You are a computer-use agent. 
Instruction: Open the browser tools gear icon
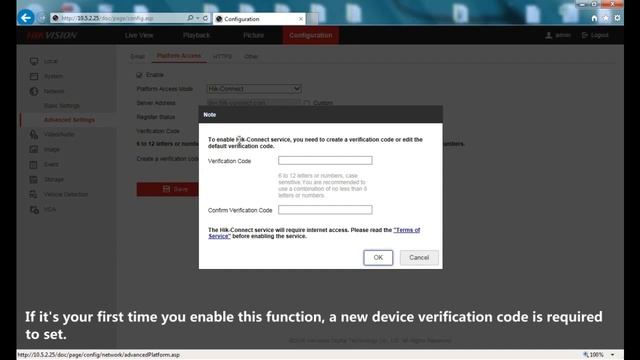(617, 18)
